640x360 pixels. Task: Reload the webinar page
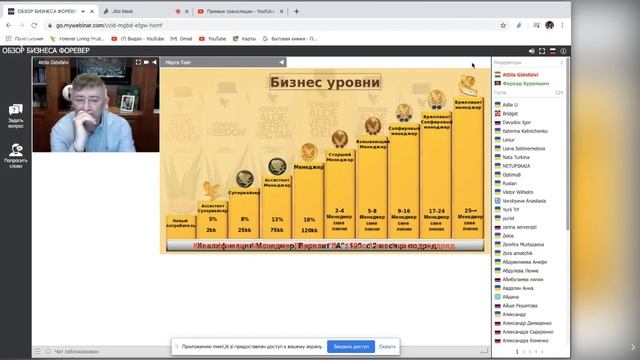pyautogui.click(x=34, y=25)
